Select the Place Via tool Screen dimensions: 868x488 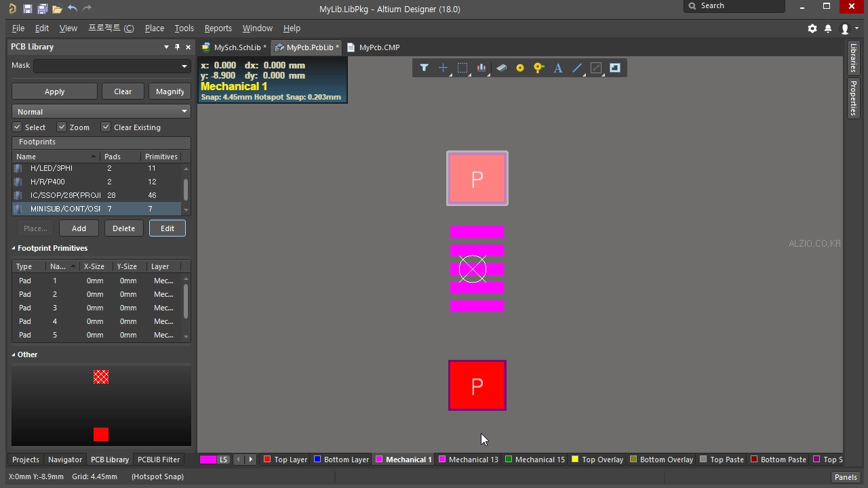pyautogui.click(x=539, y=68)
